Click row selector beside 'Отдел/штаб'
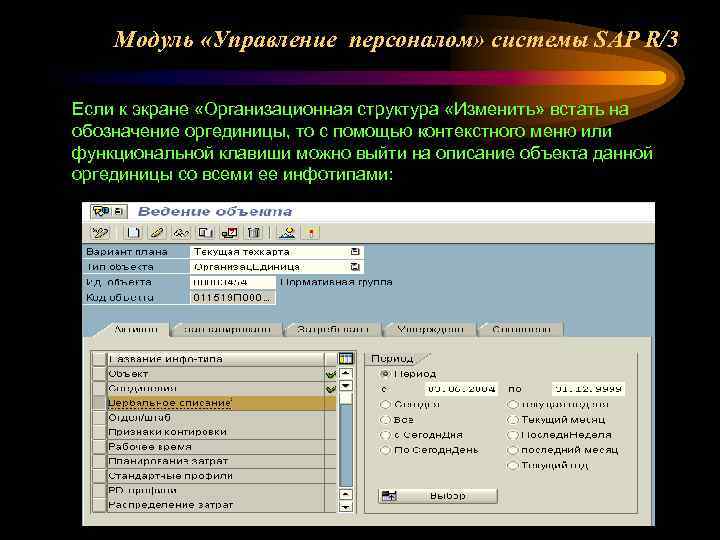This screenshot has height=540, width=720. [x=99, y=418]
